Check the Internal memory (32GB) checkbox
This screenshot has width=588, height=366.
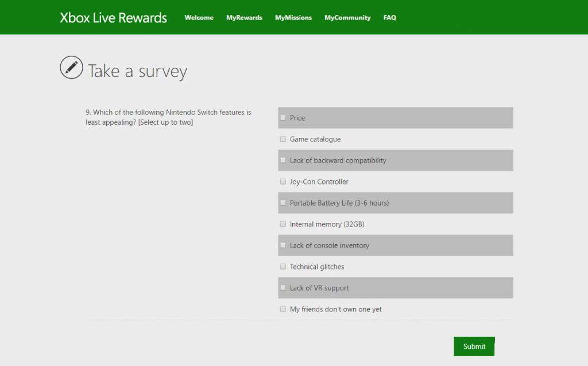[283, 224]
